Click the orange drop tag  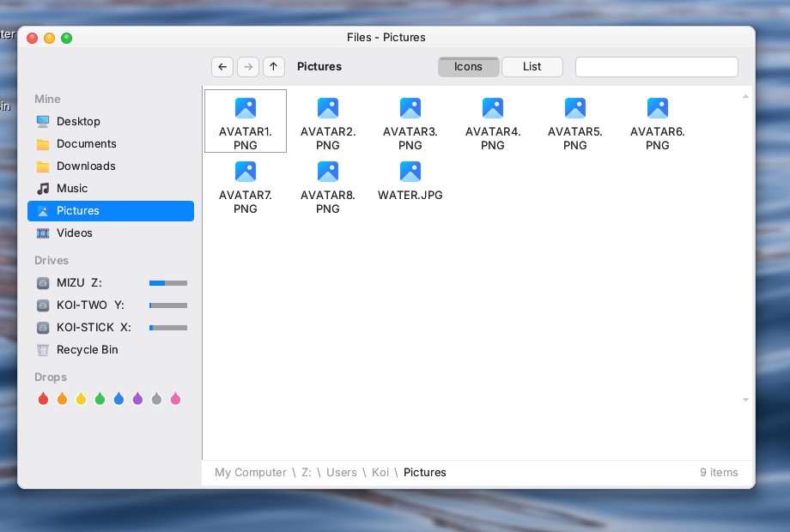[62, 399]
